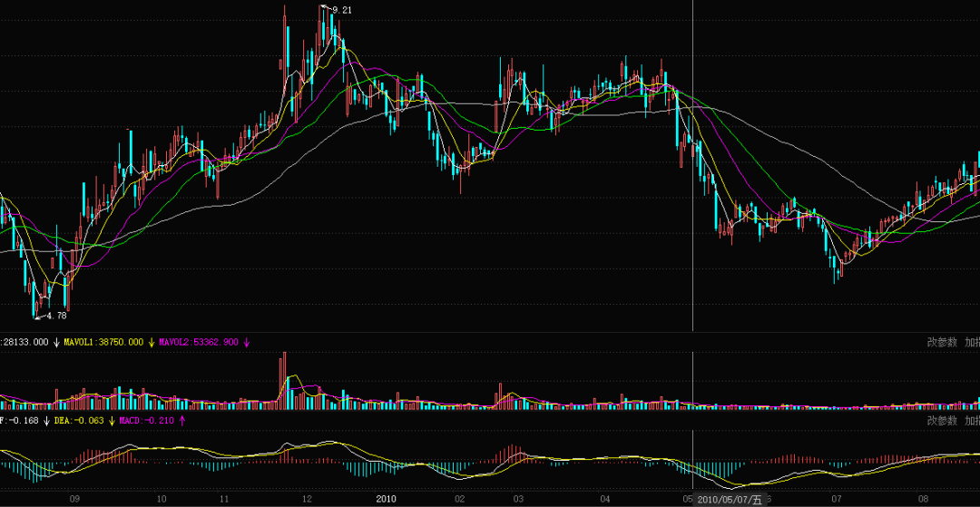Click the 2010 year label on the date axis
This screenshot has width=980, height=507.
click(387, 499)
